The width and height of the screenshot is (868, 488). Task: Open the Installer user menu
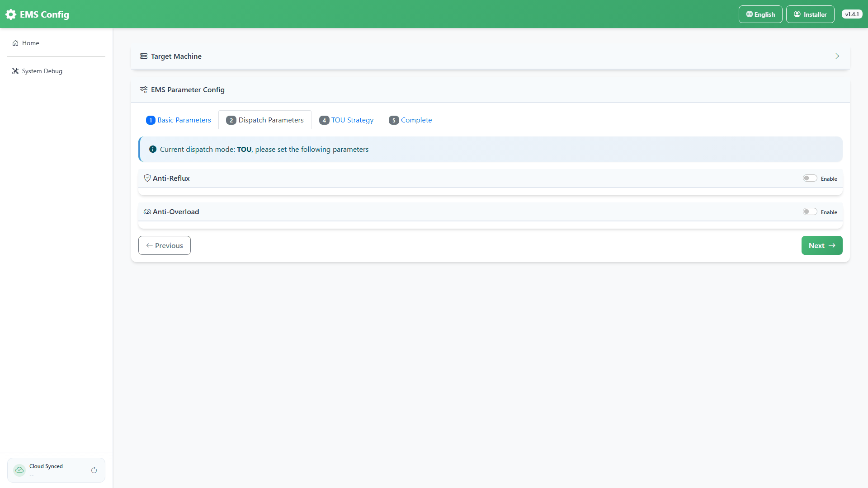810,14
